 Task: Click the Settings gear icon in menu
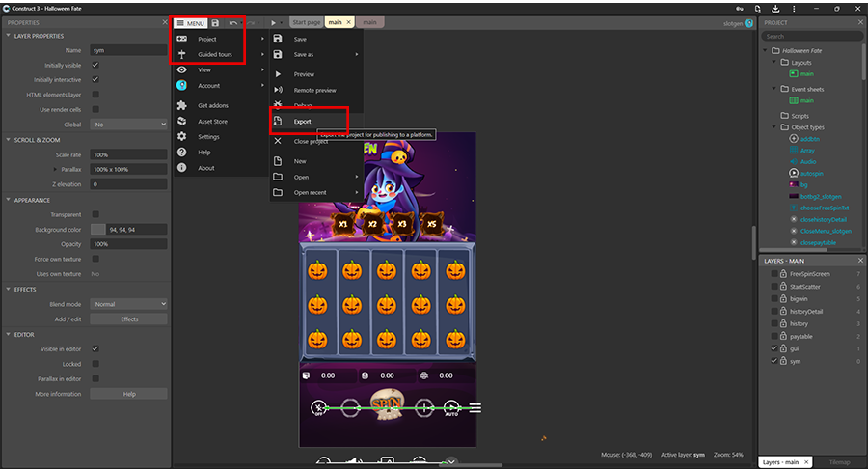pos(182,137)
